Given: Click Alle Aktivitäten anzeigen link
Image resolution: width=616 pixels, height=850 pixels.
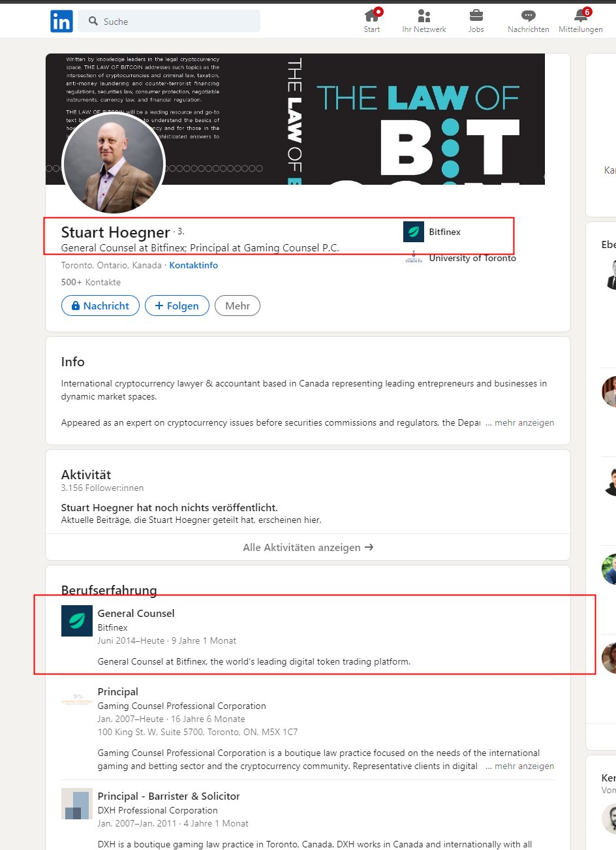Looking at the screenshot, I should pyautogui.click(x=308, y=547).
